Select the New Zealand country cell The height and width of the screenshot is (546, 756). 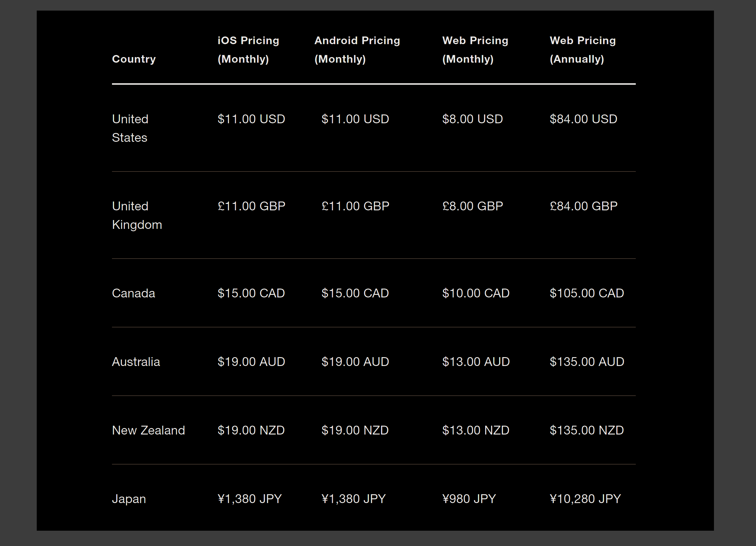click(148, 430)
